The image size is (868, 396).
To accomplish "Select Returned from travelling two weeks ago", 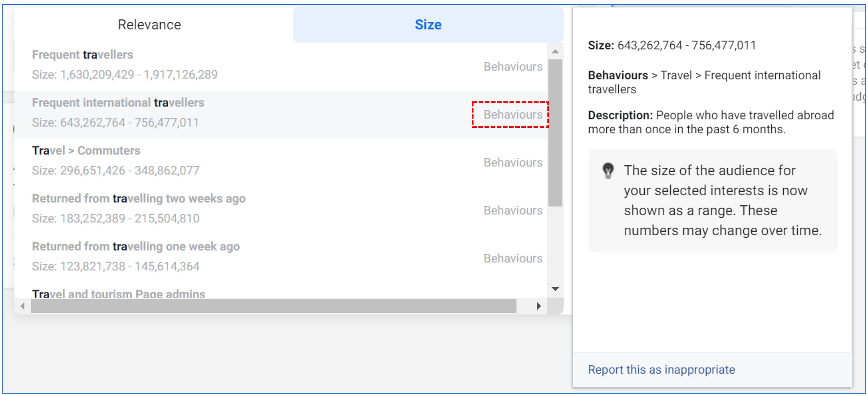I will pos(139,199).
